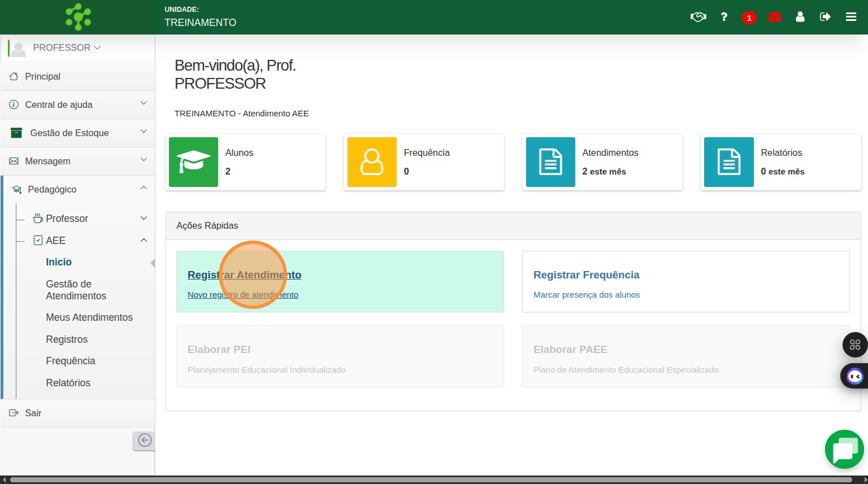Expand the Professor submenu chevron
This screenshot has width=868, height=484.
(144, 218)
